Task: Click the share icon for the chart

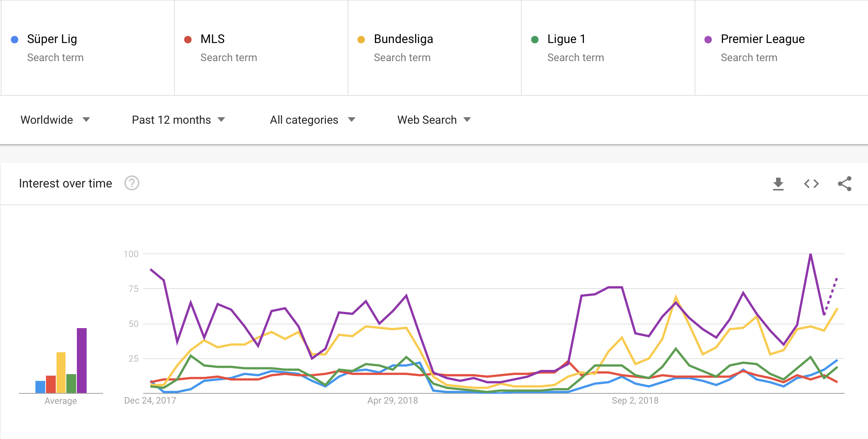Action: pyautogui.click(x=844, y=184)
